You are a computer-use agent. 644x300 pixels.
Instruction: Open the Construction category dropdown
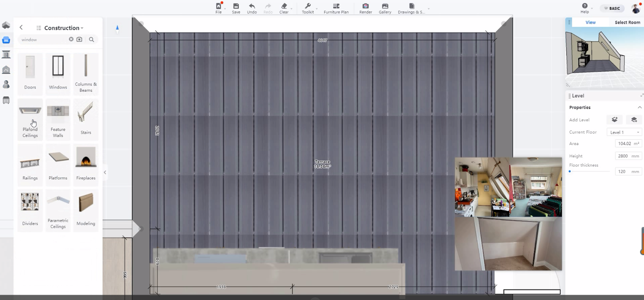62,28
